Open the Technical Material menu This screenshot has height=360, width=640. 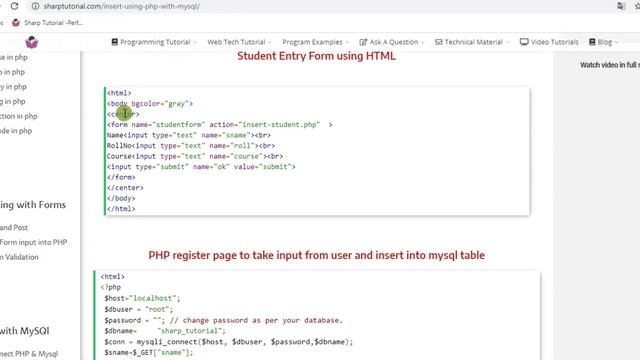coord(472,42)
